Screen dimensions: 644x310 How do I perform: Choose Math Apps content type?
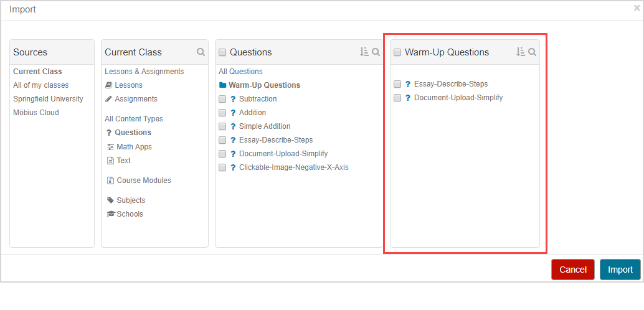pos(134,147)
